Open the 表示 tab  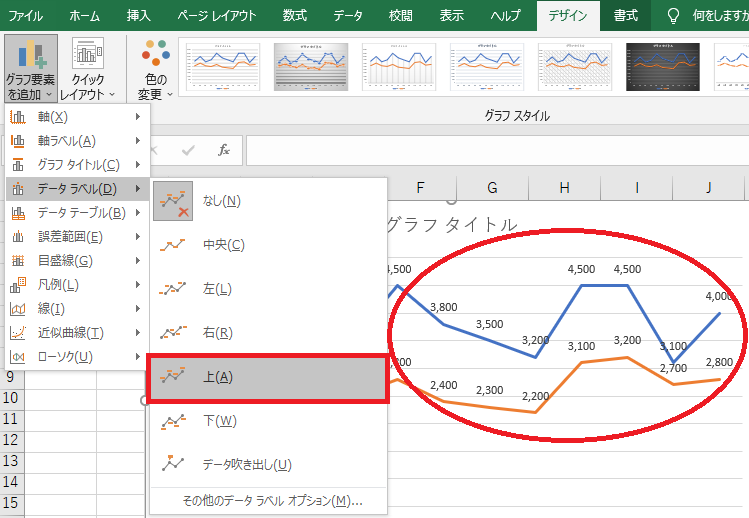tap(451, 16)
